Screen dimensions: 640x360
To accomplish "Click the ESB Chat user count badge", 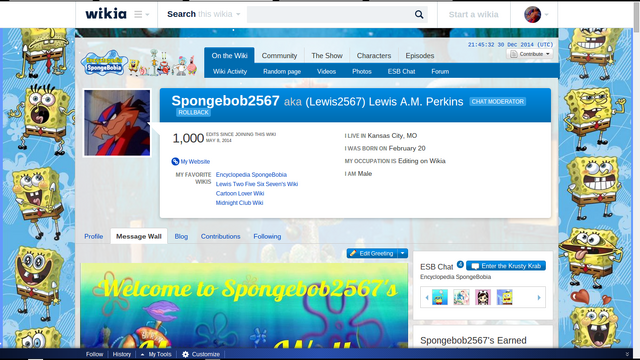I will pos(460,264).
